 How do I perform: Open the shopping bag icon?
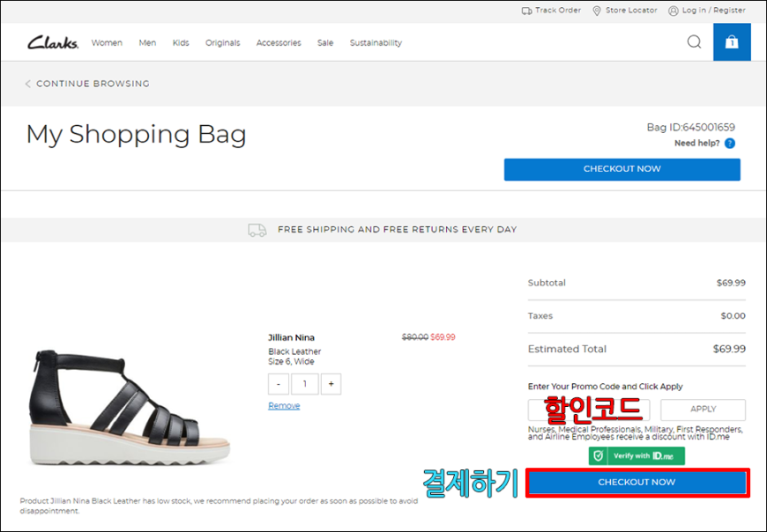pyautogui.click(x=732, y=42)
